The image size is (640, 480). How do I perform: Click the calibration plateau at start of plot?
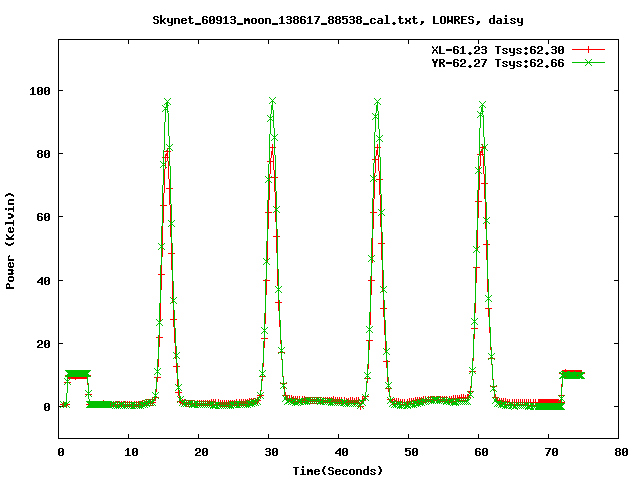click(x=78, y=374)
